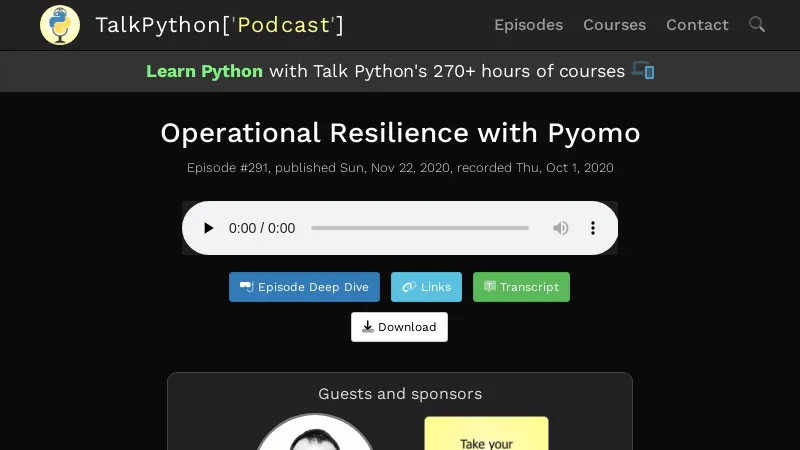
Task: Go to the Courses page
Action: [614, 25]
